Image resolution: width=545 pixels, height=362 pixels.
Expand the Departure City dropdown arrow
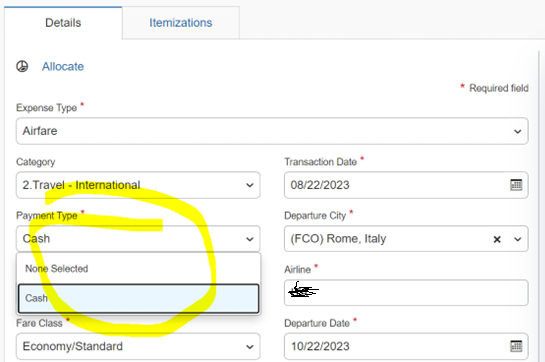(518, 239)
